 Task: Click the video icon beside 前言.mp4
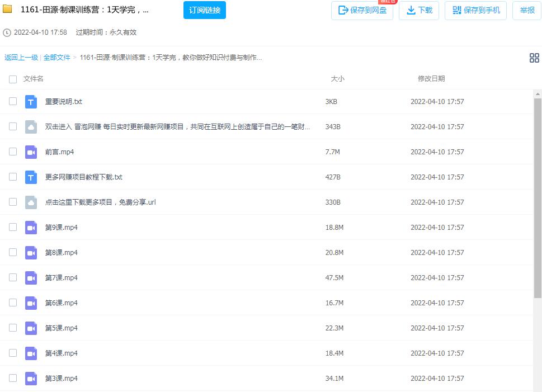31,152
